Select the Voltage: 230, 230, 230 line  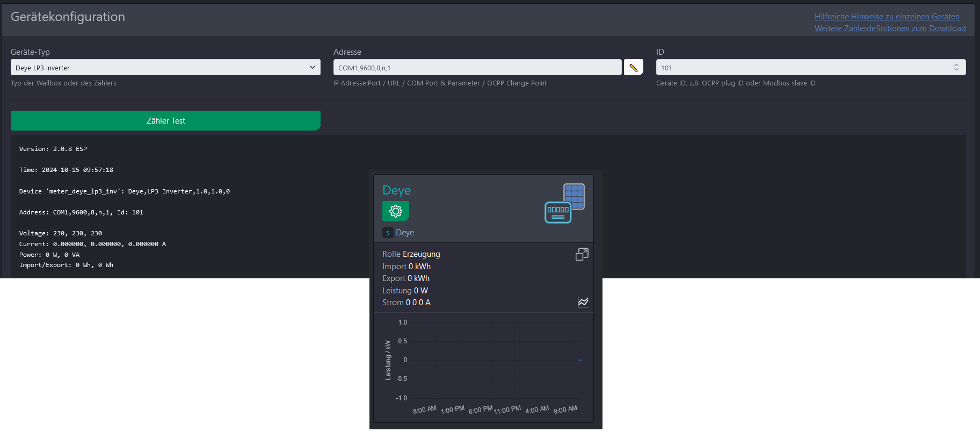(61, 233)
